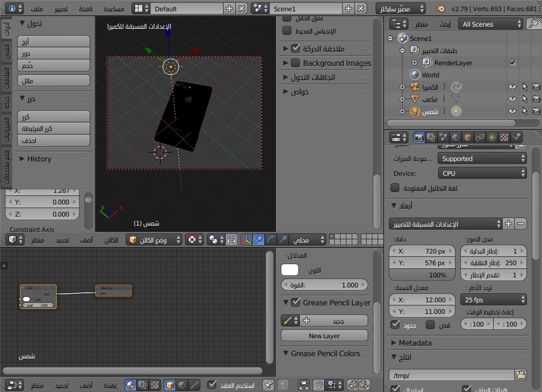Image resolution: width=542 pixels, height=392 pixels.
Task: Open the مساعدة help menu
Action: [114, 9]
